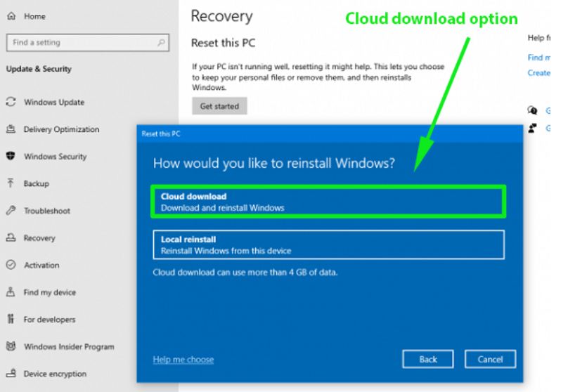The height and width of the screenshot is (392, 575).
Task: Click the Recovery page heading
Action: point(221,16)
